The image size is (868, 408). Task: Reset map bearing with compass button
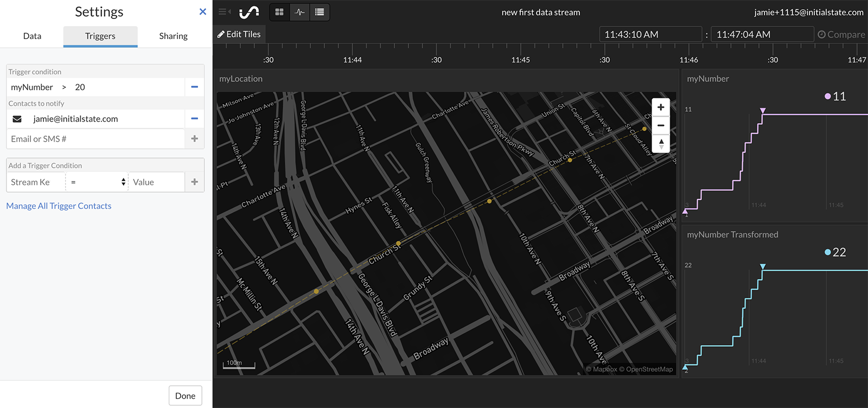click(661, 143)
